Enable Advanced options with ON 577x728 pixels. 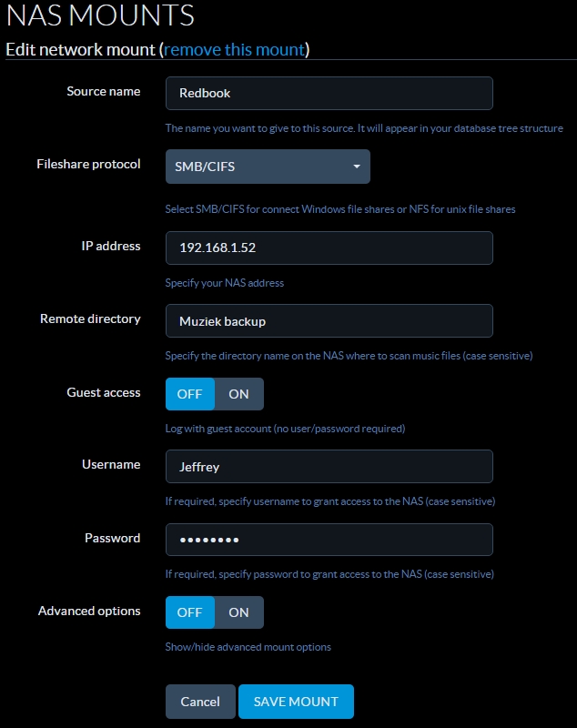238,612
